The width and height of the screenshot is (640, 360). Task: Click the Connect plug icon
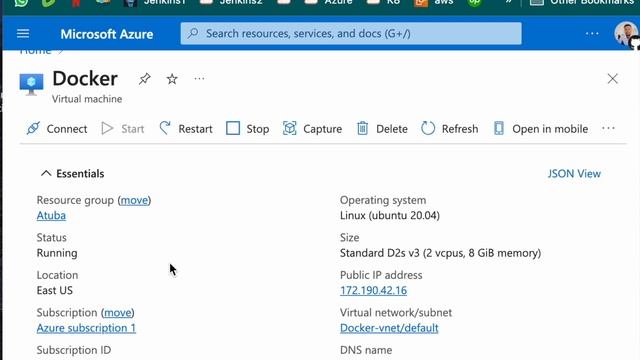click(x=33, y=129)
